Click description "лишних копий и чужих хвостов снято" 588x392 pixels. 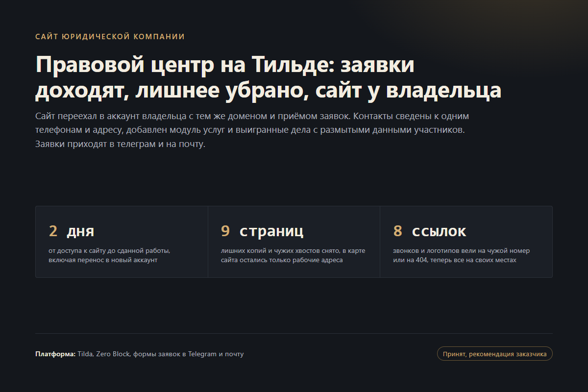tap(293, 255)
